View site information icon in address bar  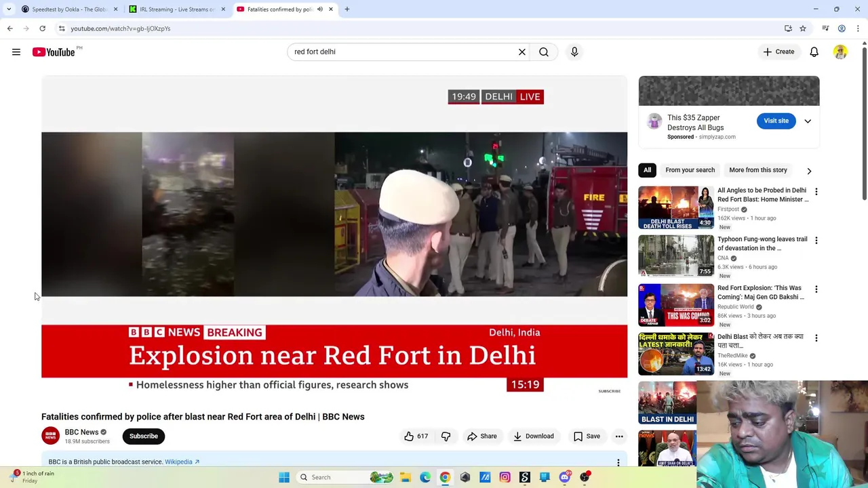(62, 28)
